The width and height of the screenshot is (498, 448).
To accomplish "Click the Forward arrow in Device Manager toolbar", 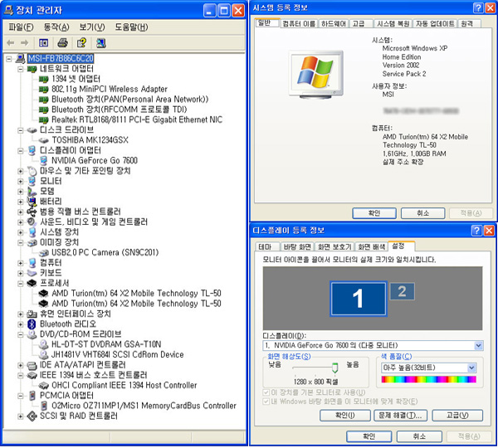I will coord(24,43).
